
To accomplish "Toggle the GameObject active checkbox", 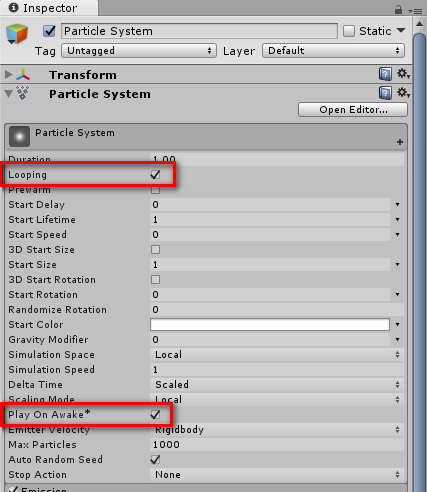I will [49, 31].
